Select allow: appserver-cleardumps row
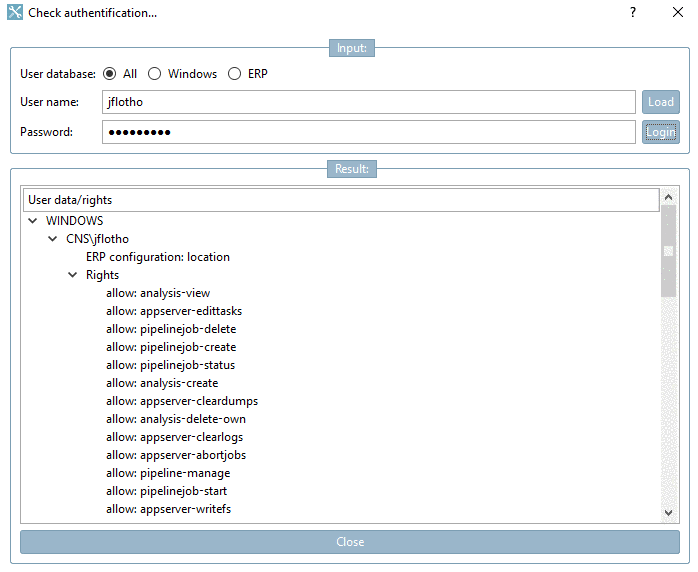698x572 pixels. pos(182,401)
